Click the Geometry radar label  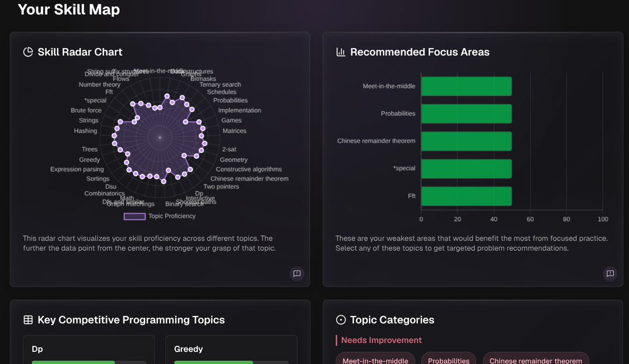[234, 160]
